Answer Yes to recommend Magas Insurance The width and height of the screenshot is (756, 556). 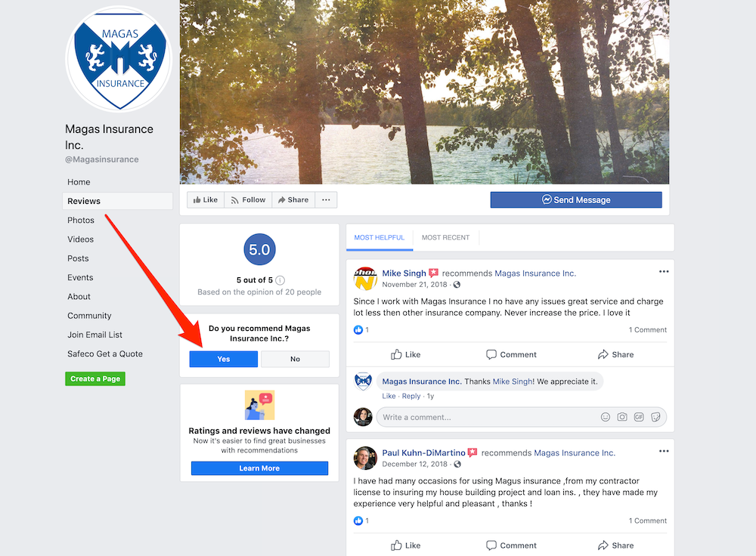(x=223, y=359)
